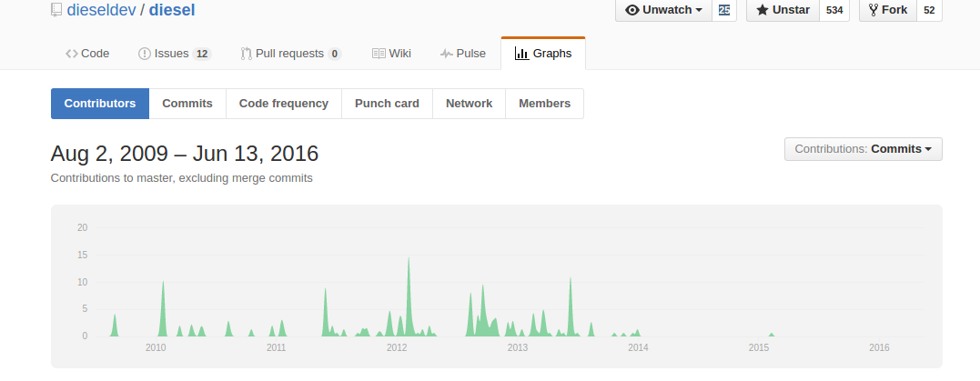
Task: Click the date range heading
Action: [x=185, y=153]
